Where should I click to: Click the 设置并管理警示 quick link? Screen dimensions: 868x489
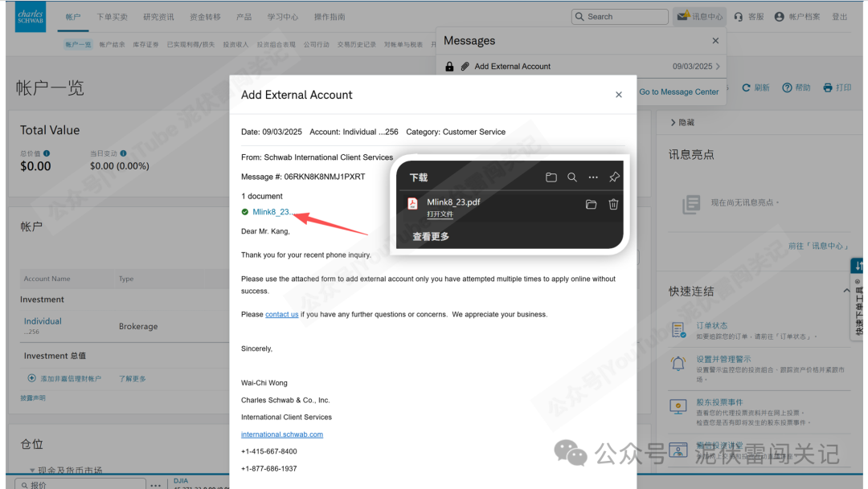(x=723, y=359)
